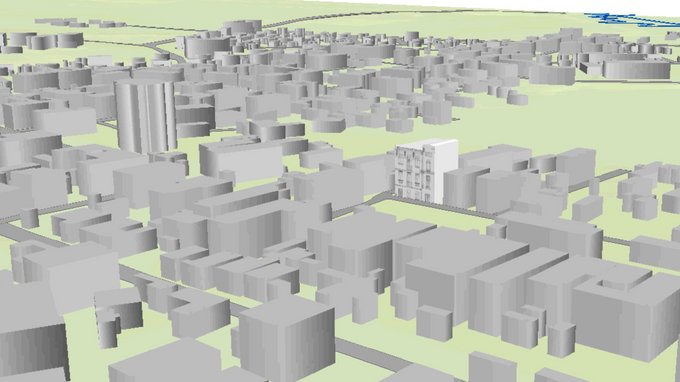Select the wide cylindrical building at far right
Screen dimensions: 680x382
638,69
